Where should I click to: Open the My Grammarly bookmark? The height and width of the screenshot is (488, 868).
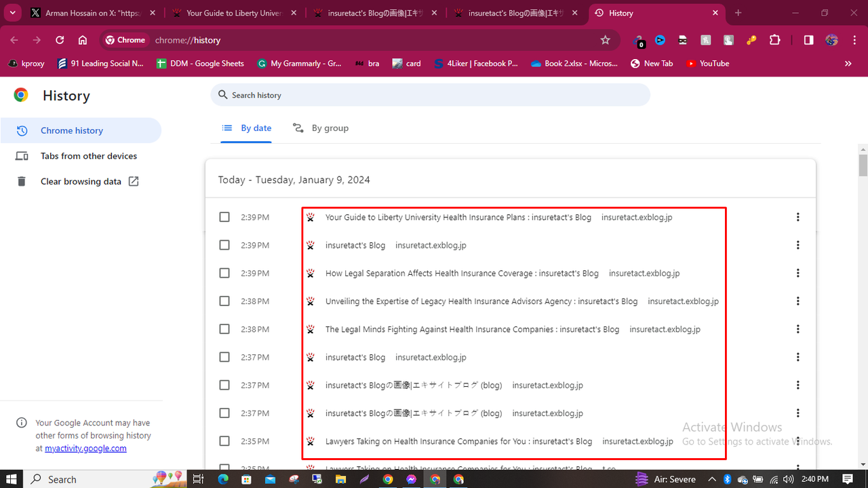coord(299,63)
